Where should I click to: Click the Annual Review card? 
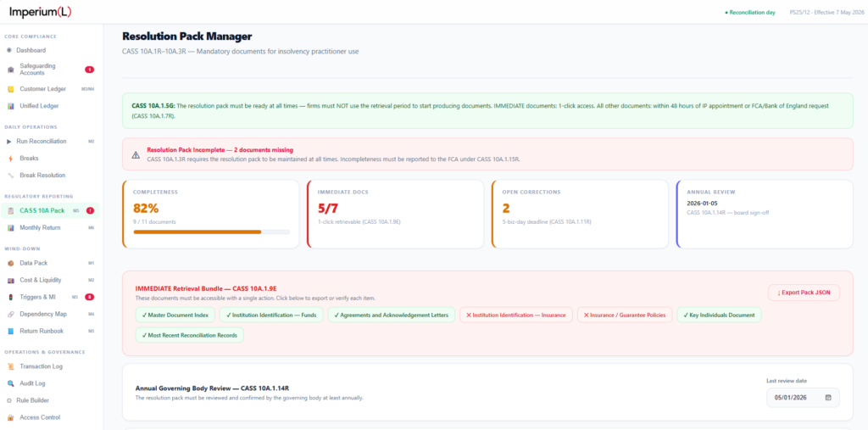[x=765, y=214]
